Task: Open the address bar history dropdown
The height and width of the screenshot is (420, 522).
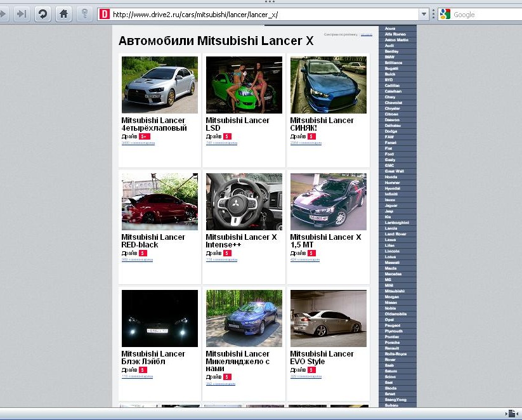Action: tap(424, 15)
